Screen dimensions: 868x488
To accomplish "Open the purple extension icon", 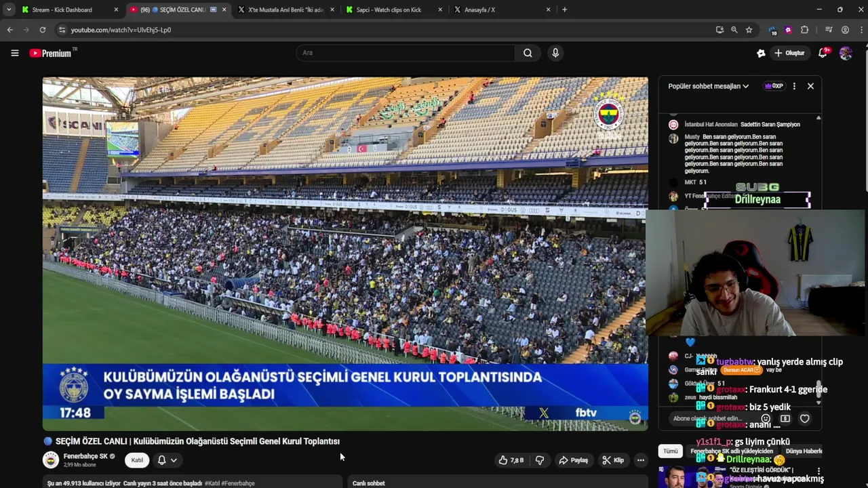I will coord(788,30).
